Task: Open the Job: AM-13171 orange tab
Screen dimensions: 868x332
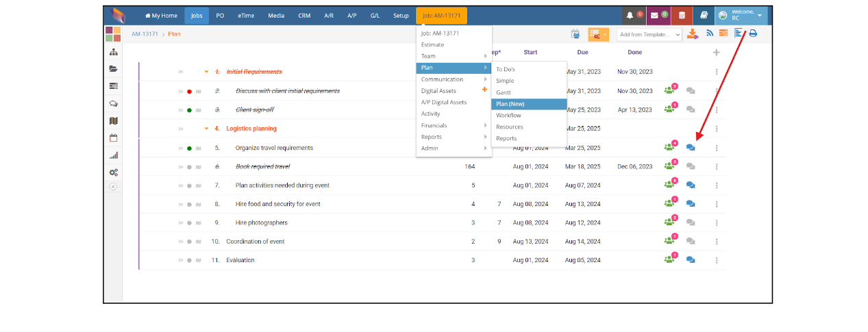Action: [x=441, y=15]
